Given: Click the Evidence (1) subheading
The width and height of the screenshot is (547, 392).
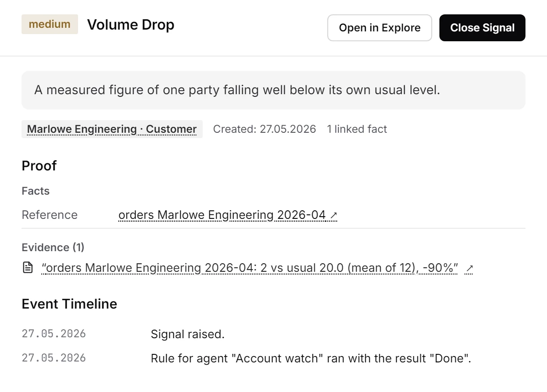Looking at the screenshot, I should point(53,247).
